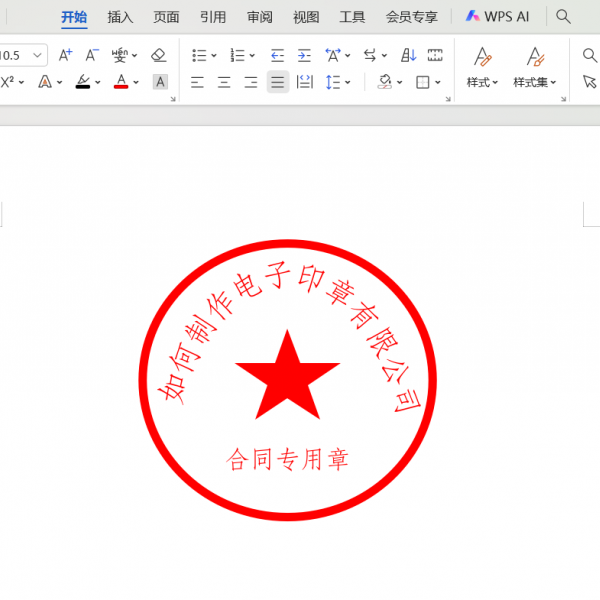The image size is (600, 600).
Task: Open the search icon in the tab bar
Action: coord(564,17)
